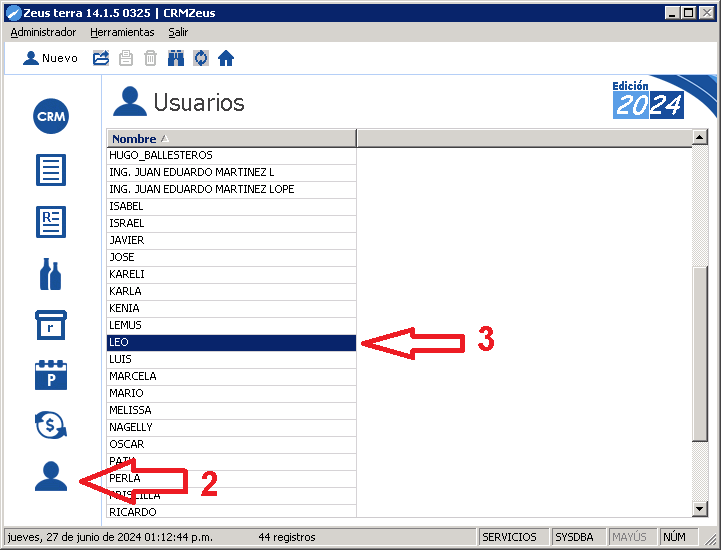The width and height of the screenshot is (721, 550).
Task: Select user JAVIER
Action: point(232,241)
